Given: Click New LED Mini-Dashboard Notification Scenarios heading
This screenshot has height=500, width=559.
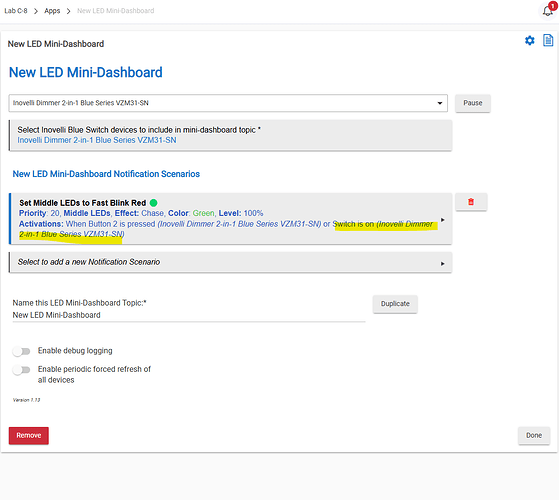Looking at the screenshot, I should click(x=106, y=174).
